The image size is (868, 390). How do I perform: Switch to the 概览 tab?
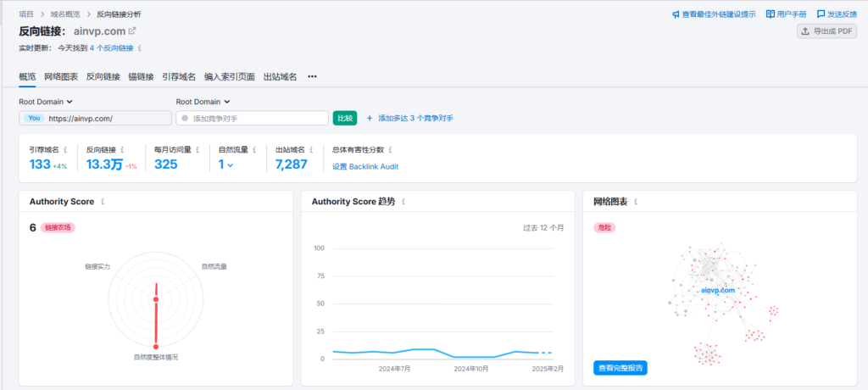[27, 77]
